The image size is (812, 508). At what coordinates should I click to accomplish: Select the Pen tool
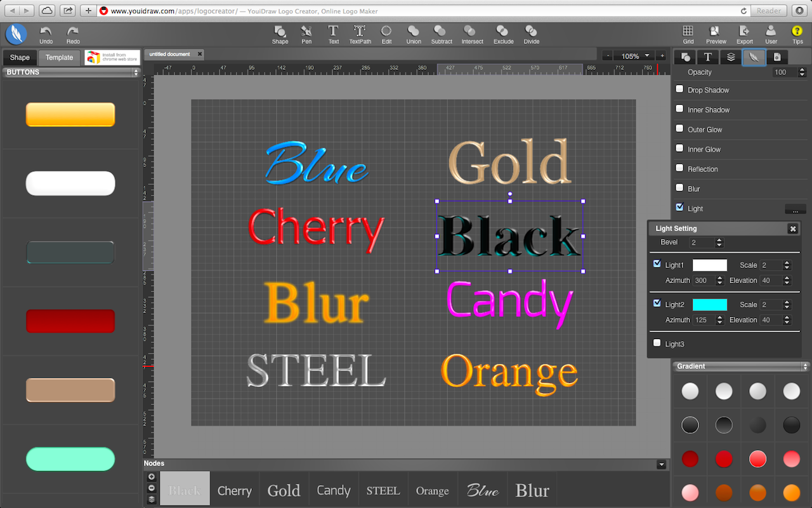306,30
